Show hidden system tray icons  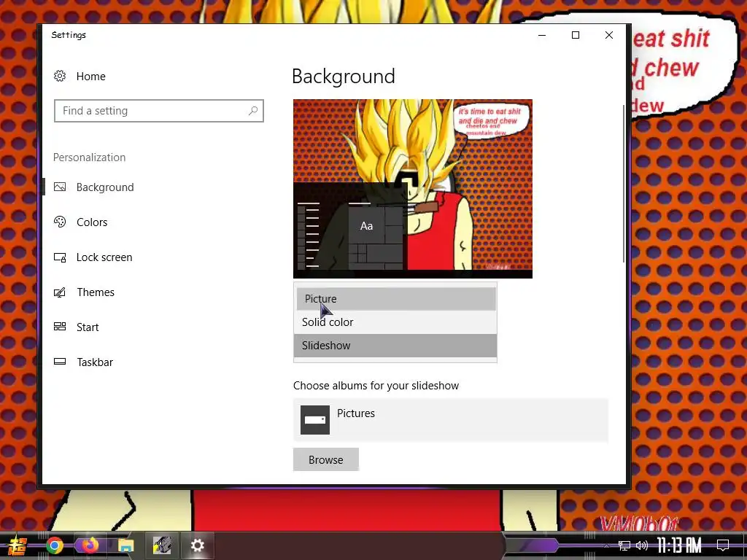click(x=606, y=545)
